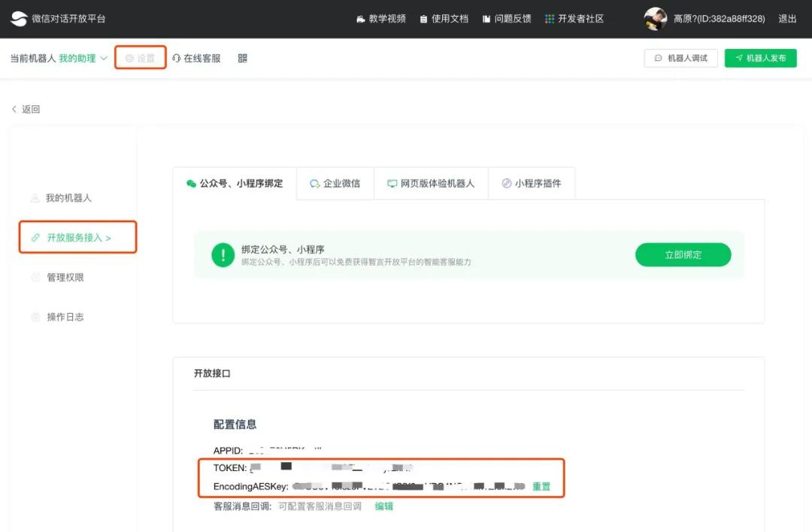
Task: Switch to the 企业微信 tab
Action: 335,183
